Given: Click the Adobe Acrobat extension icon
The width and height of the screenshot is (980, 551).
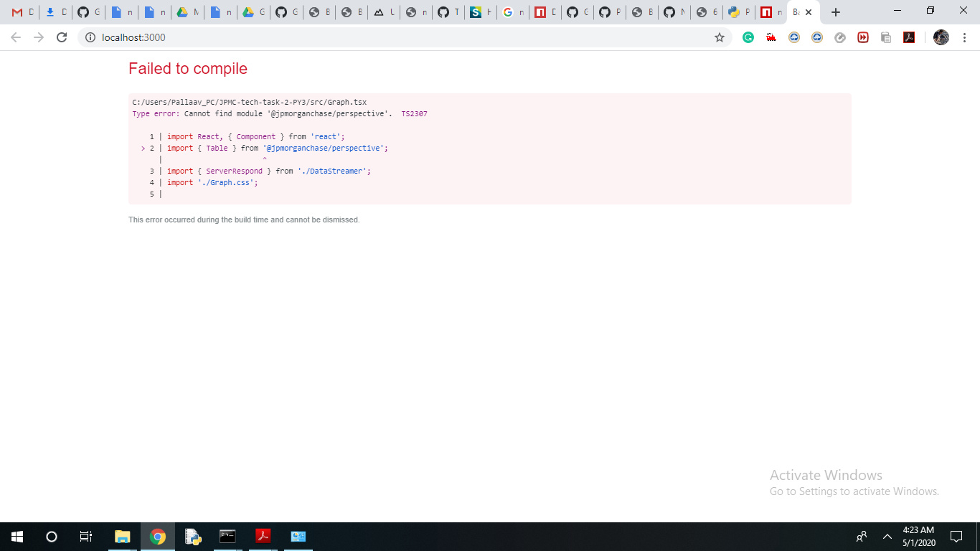Looking at the screenshot, I should click(908, 37).
